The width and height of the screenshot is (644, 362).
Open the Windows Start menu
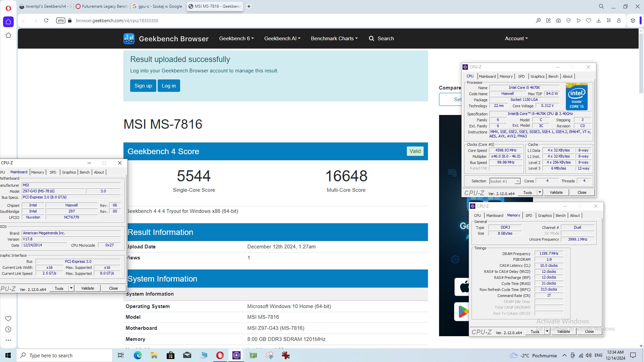tap(8, 355)
